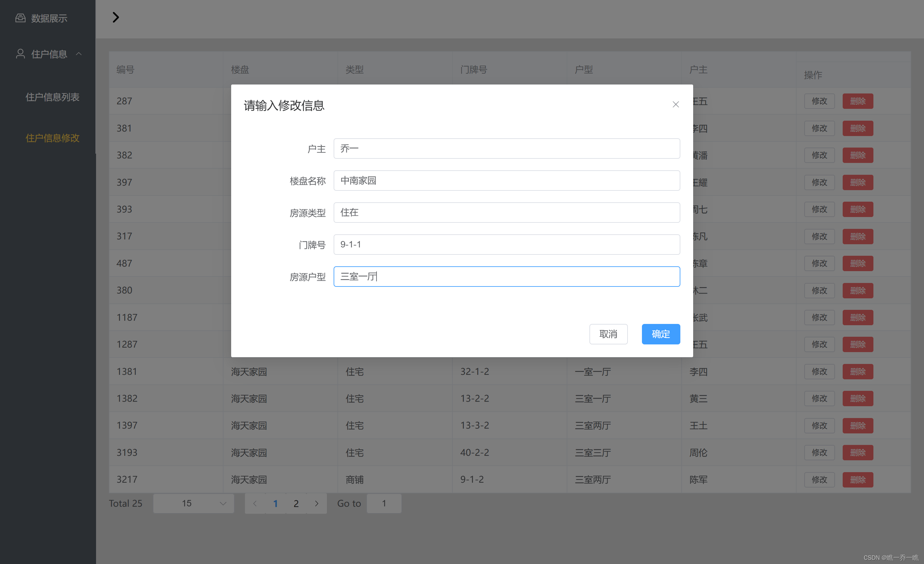Modify the row numbered 1187
The image size is (924, 564).
click(819, 318)
